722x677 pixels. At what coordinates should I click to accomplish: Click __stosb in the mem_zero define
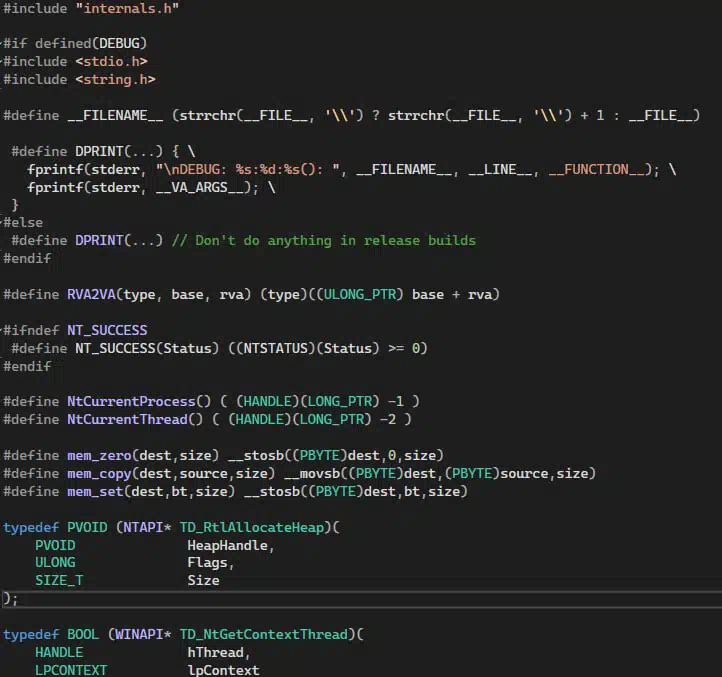(x=256, y=455)
